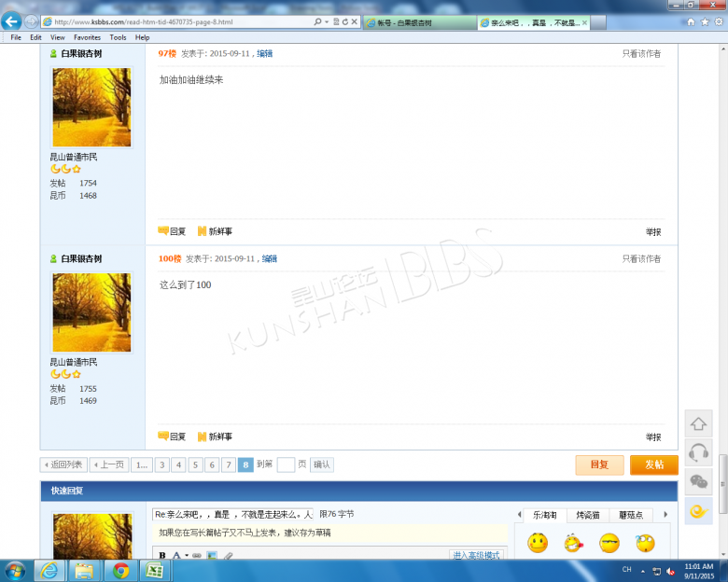This screenshot has width=728, height=582.
Task: Launch Excel from the taskbar
Action: point(154,570)
